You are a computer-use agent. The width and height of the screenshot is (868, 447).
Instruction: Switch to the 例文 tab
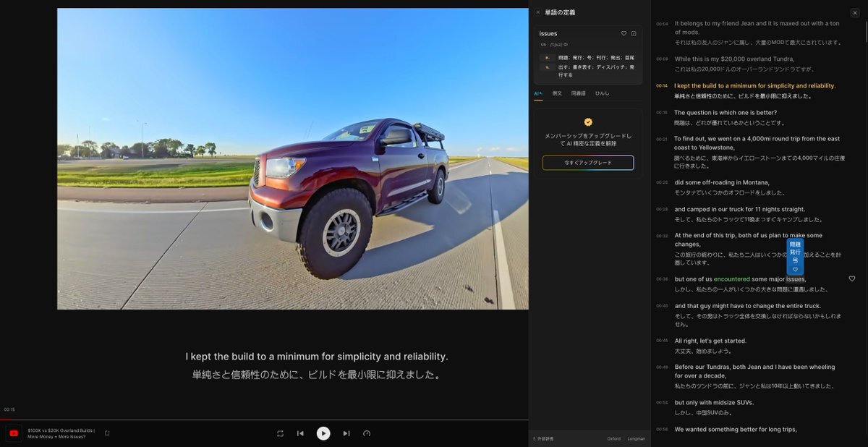(x=557, y=93)
